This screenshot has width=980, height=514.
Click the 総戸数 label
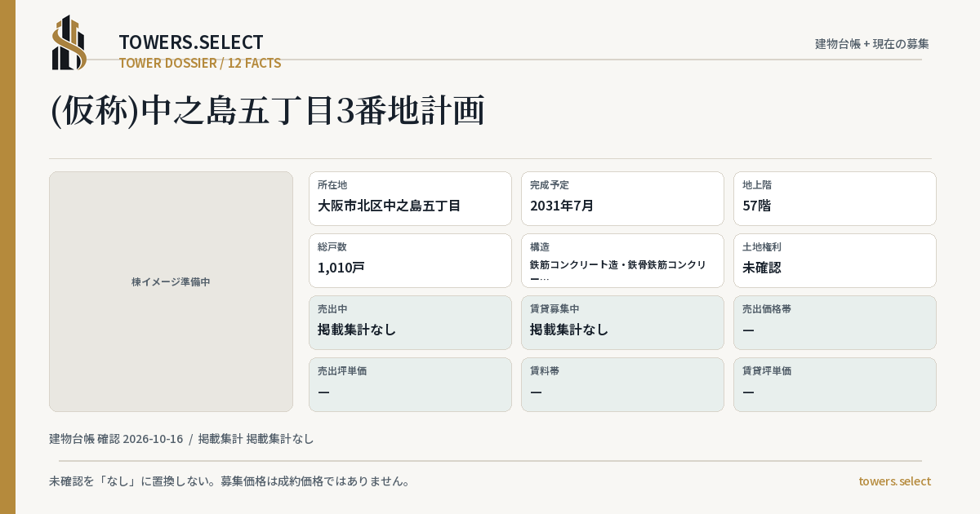[x=332, y=246]
